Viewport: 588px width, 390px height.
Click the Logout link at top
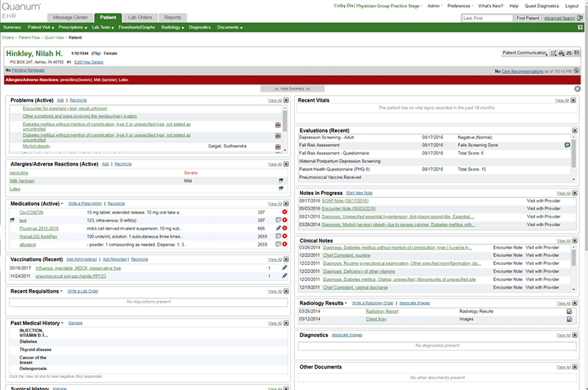(572, 6)
